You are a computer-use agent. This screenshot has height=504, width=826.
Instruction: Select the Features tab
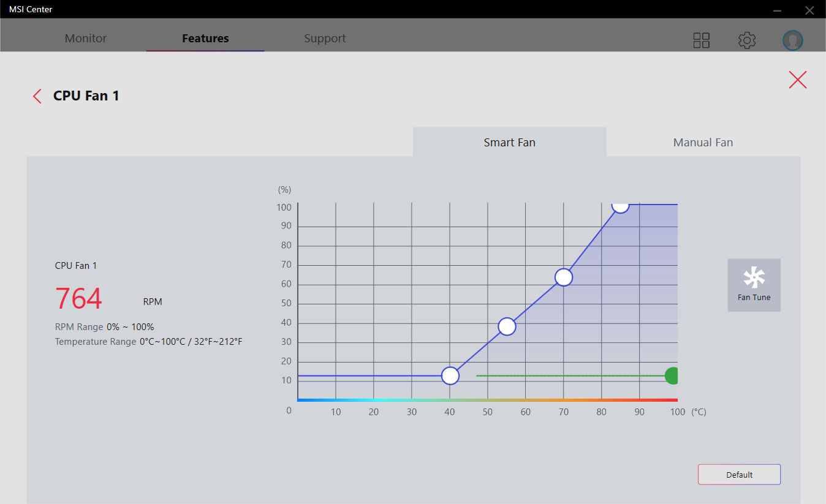[205, 38]
